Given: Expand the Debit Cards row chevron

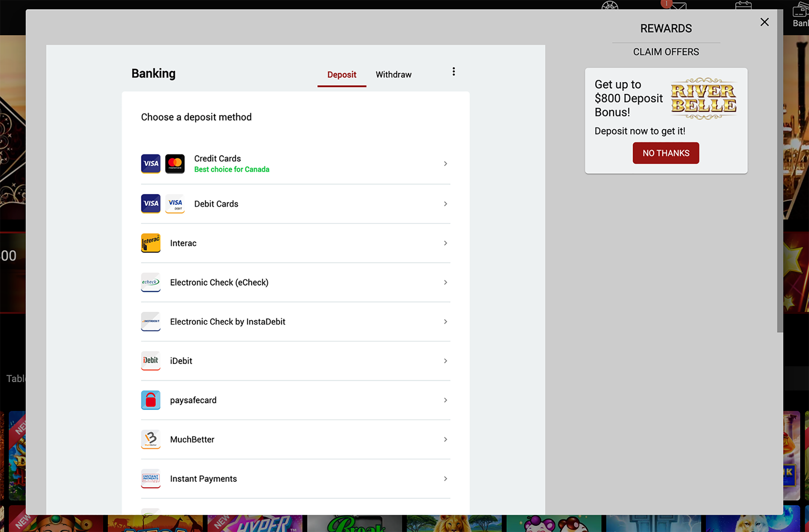Looking at the screenshot, I should click(445, 204).
